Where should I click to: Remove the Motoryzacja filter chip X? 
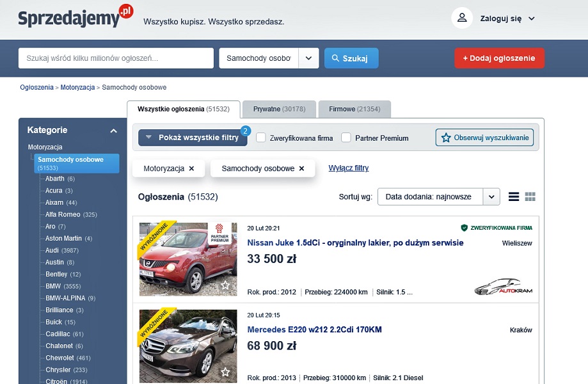coord(191,169)
